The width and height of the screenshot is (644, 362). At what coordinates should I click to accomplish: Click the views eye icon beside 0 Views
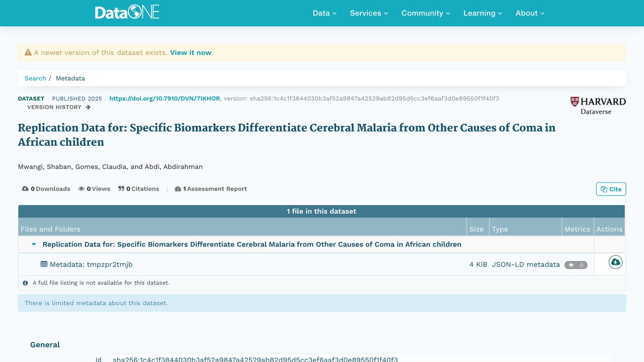82,189
